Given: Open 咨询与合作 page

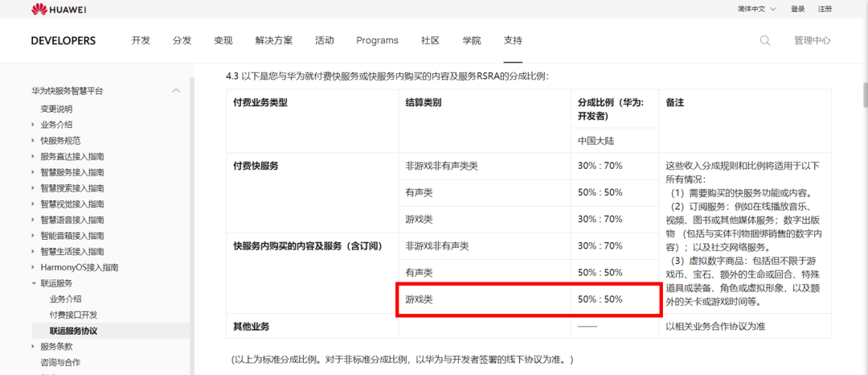Looking at the screenshot, I should 60,363.
